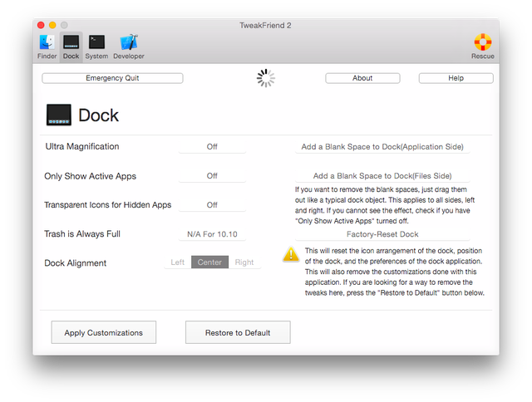Add Blank Space to Dock Files Side
The width and height of the screenshot is (532, 402).
pyautogui.click(x=382, y=176)
